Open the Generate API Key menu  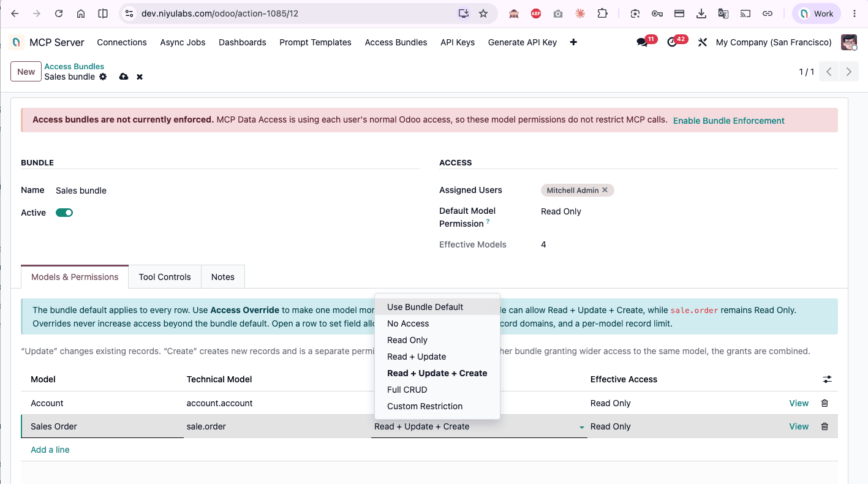(x=523, y=42)
